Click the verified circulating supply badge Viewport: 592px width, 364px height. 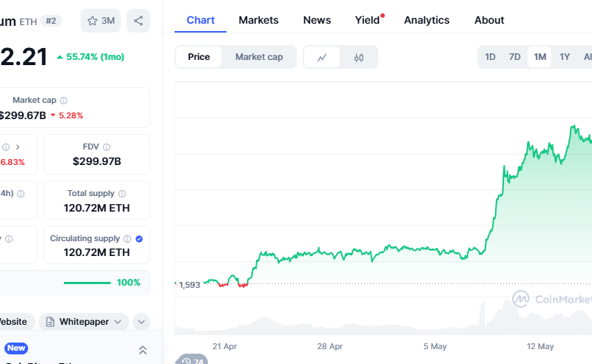139,239
